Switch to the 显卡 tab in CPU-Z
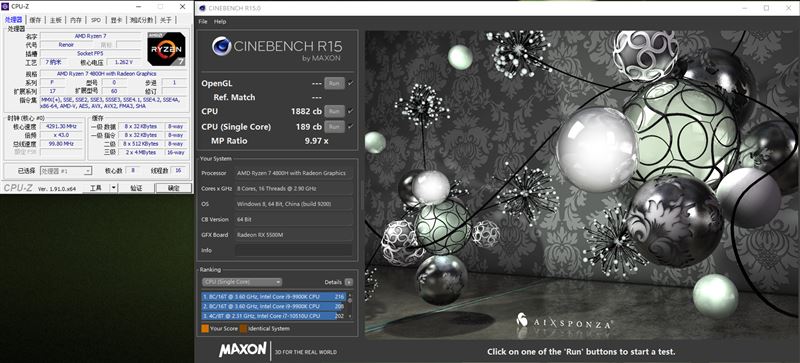Viewport: 800px width, 363px height. point(116,20)
